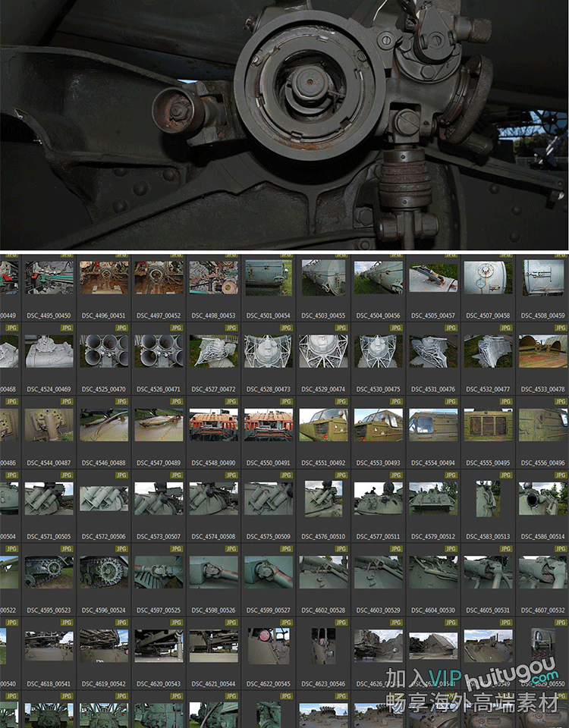569x728 pixels.
Task: Click the file name DSC_4554_00494
Action: [x=433, y=463]
